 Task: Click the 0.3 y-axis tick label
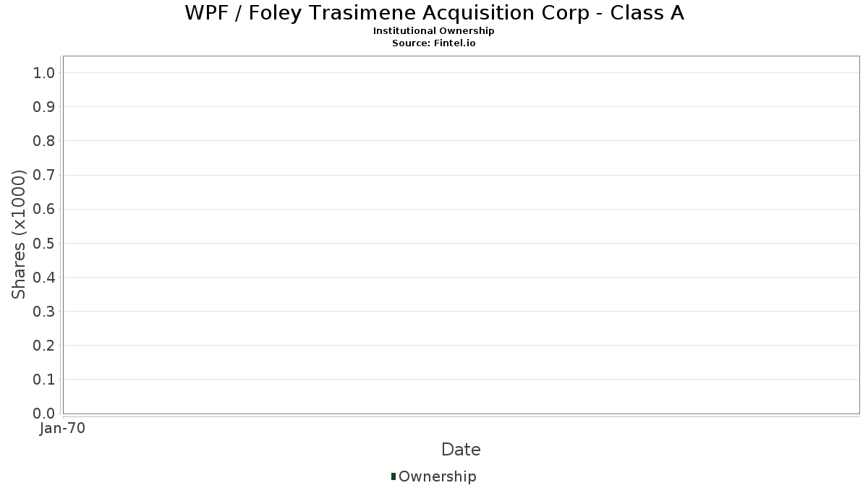tap(44, 312)
